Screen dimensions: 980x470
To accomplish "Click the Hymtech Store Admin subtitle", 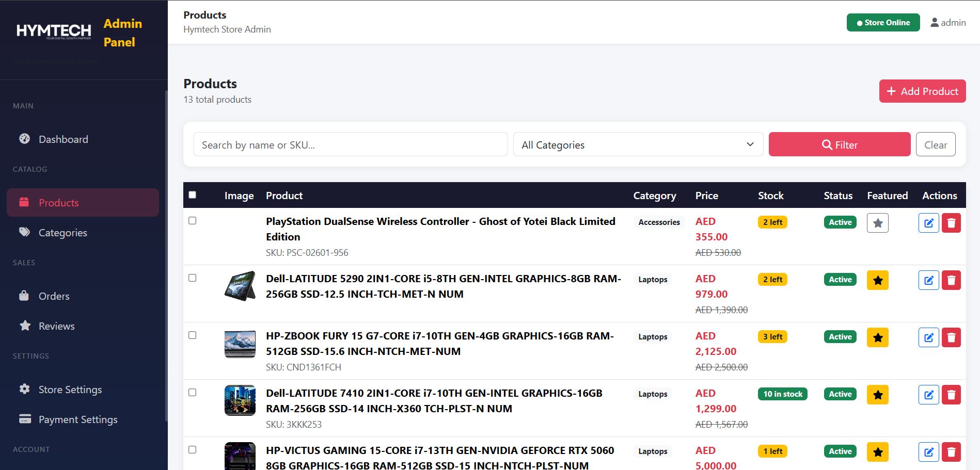I will pos(227,29).
